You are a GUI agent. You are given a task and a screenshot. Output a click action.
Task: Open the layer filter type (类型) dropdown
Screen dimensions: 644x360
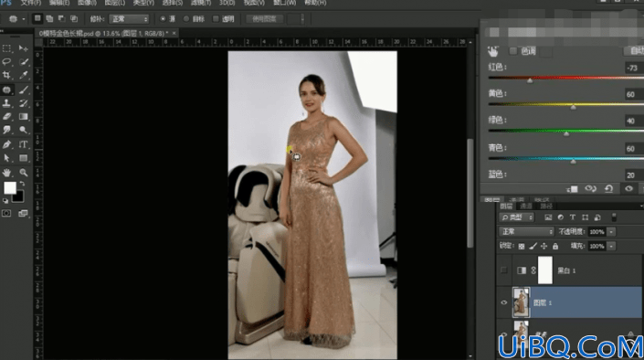(x=517, y=217)
